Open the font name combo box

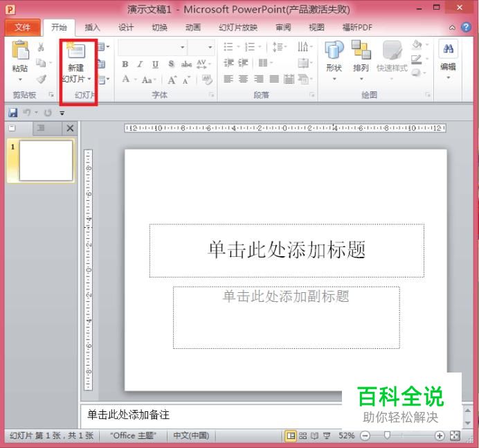coord(152,47)
